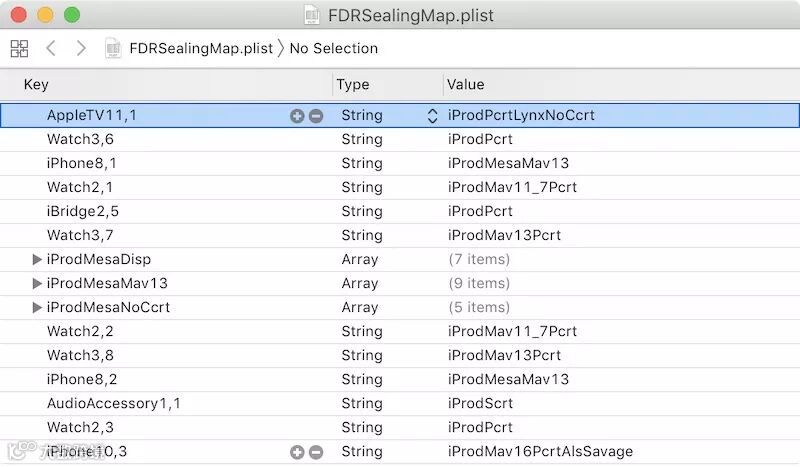800x467 pixels.
Task: Click the iProdPcrt value for Watch3,6
Action: pyautogui.click(x=480, y=139)
